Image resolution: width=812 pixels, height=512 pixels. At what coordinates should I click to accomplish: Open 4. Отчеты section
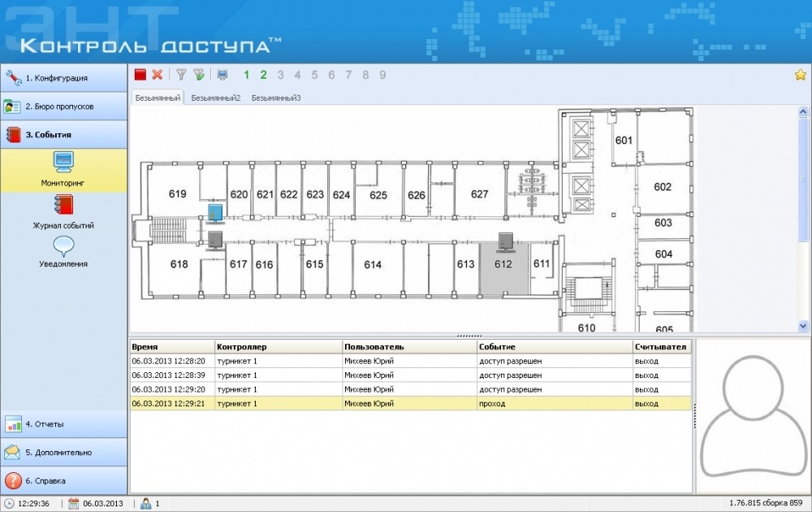[63, 424]
